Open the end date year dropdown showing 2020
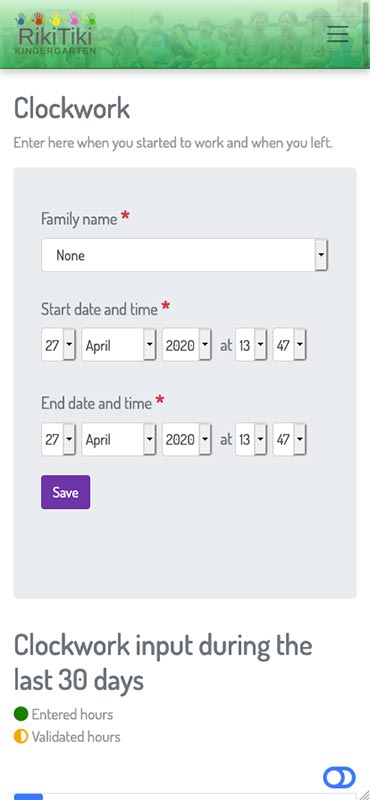 point(186,439)
